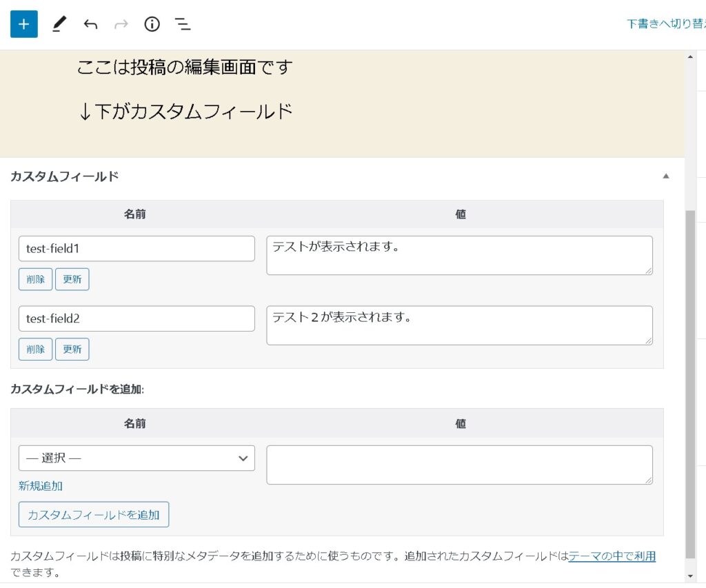Click the scrollbar down arrow
Viewport: 706px width, 588px height.
click(x=691, y=576)
